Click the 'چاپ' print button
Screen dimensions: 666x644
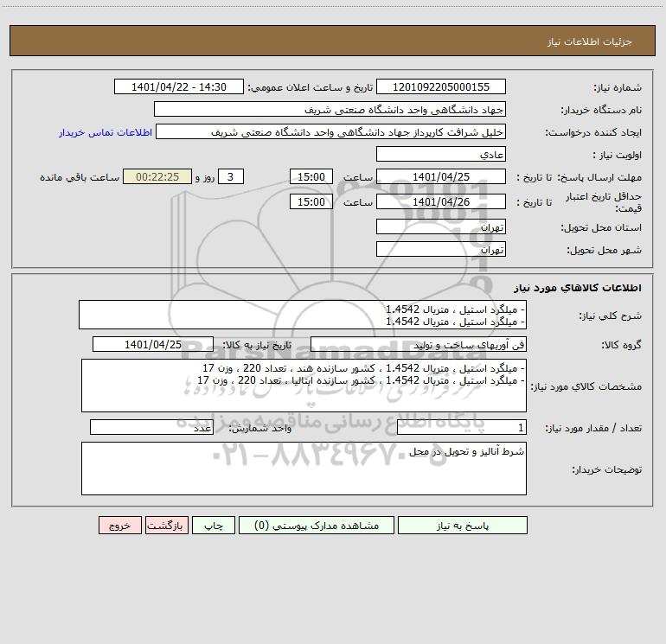click(x=214, y=525)
